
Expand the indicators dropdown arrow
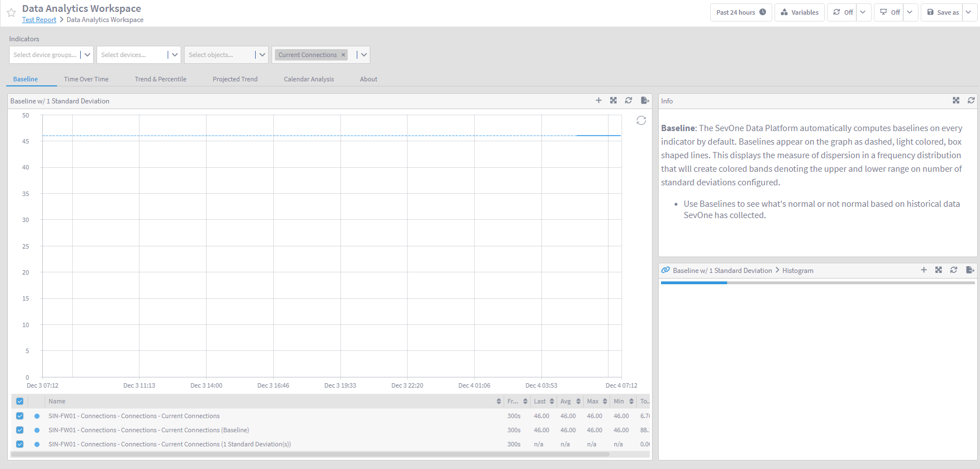(x=364, y=55)
